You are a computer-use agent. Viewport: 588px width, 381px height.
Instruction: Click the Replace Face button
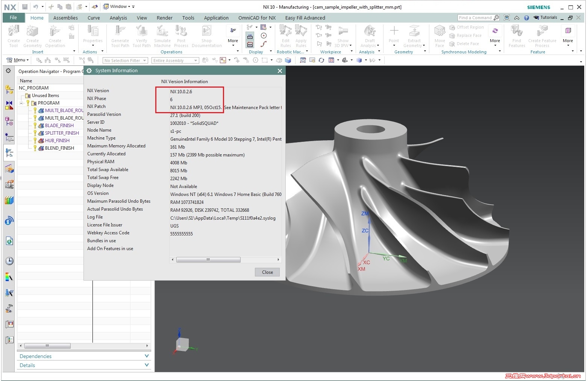point(465,36)
